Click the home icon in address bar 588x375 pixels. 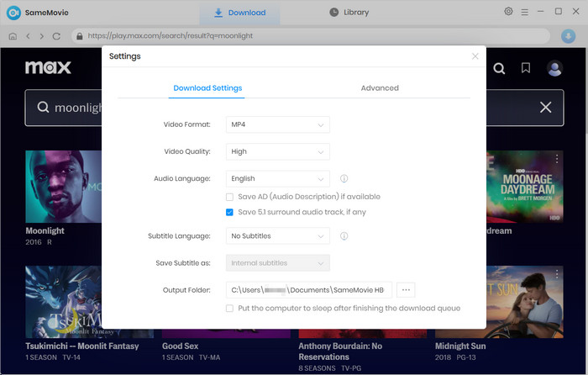[13, 36]
